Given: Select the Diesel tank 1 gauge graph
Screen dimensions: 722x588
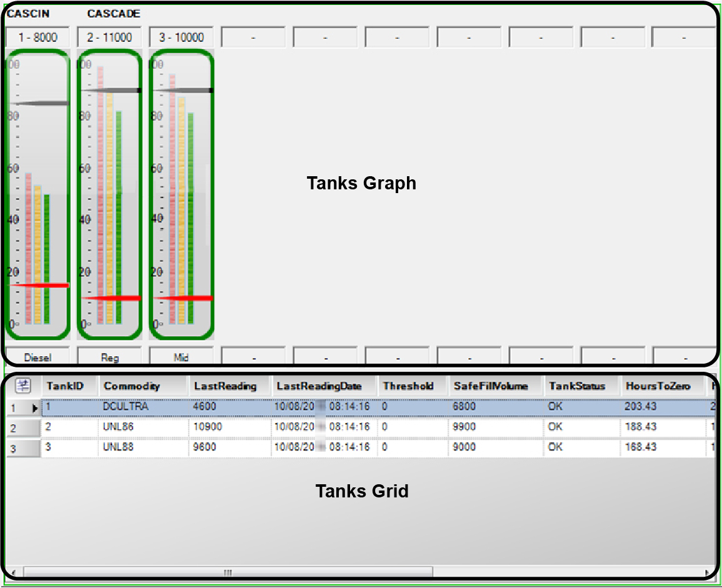Looking at the screenshot, I should coord(37,194).
